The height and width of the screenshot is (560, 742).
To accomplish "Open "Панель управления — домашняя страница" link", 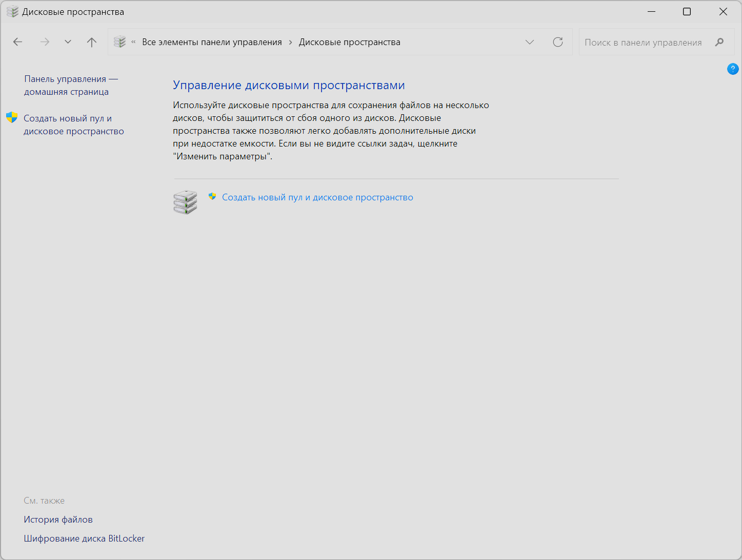I will 71,86.
